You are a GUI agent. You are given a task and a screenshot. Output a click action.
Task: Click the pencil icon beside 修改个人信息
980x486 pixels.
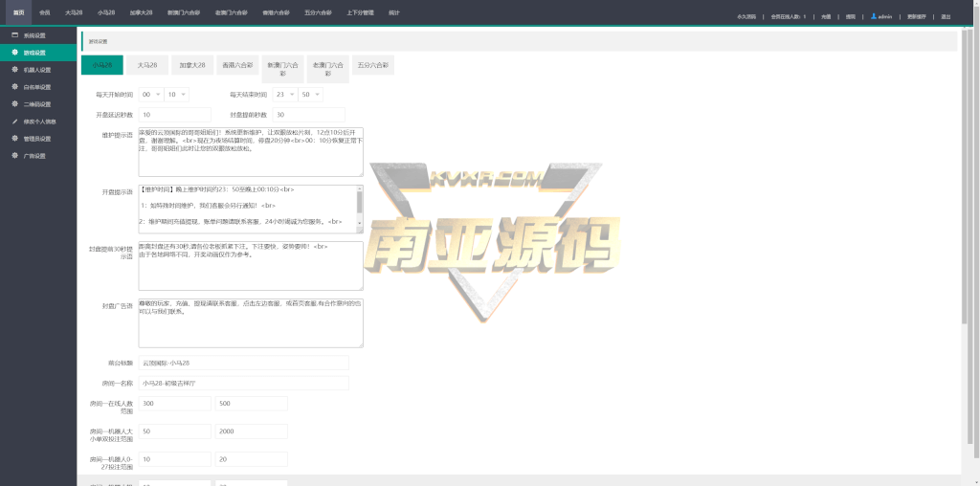[x=15, y=121]
